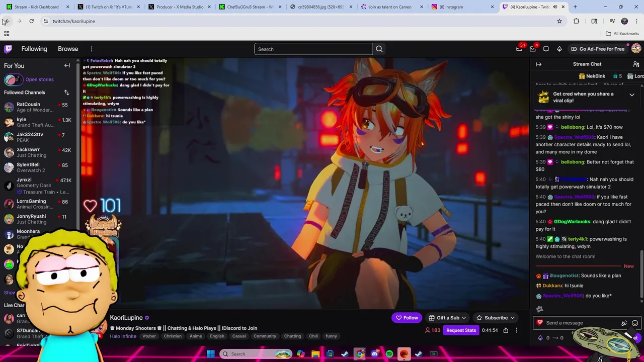Click the Twitch search field
This screenshot has width=644, height=362.
tap(313, 49)
